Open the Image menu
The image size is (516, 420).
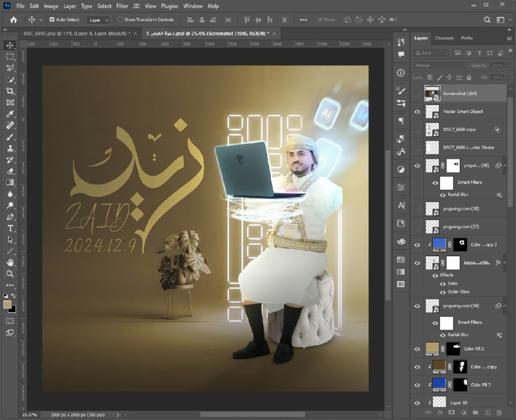tap(51, 6)
